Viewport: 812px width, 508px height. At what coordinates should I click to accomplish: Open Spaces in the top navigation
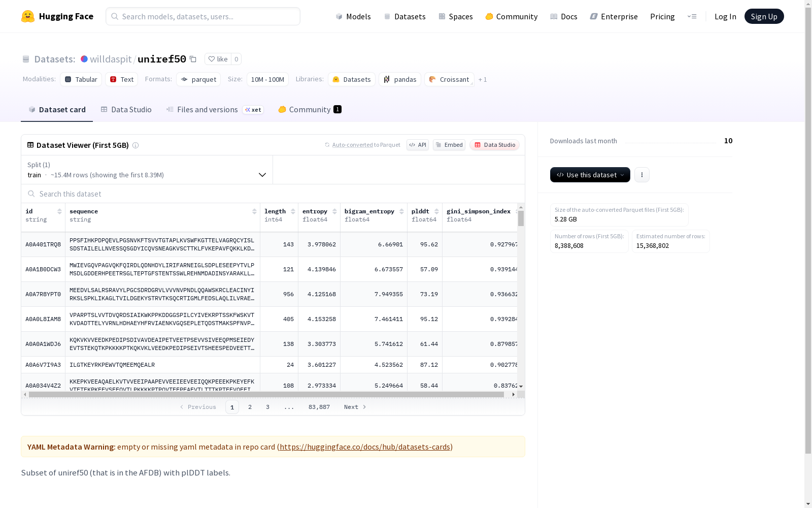pyautogui.click(x=455, y=16)
